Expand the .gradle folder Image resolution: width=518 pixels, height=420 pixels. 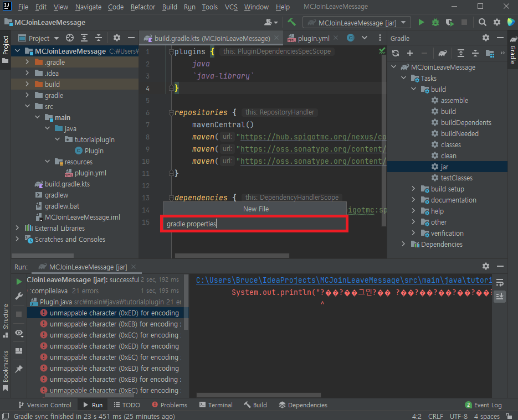pos(27,62)
